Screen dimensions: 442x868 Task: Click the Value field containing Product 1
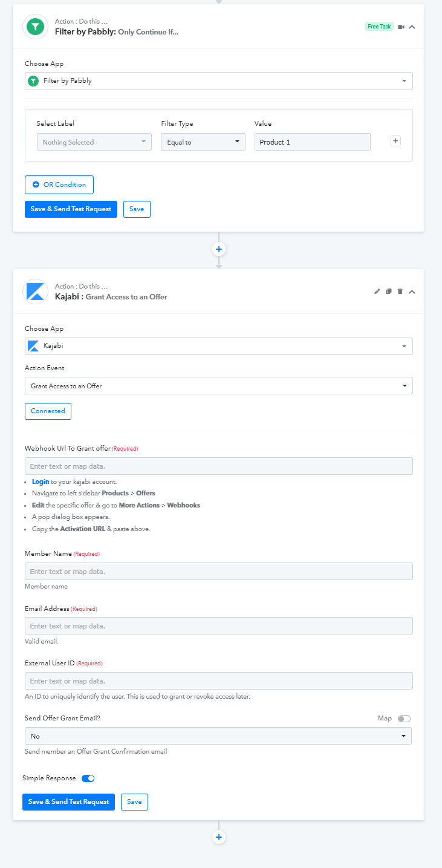pyautogui.click(x=312, y=142)
